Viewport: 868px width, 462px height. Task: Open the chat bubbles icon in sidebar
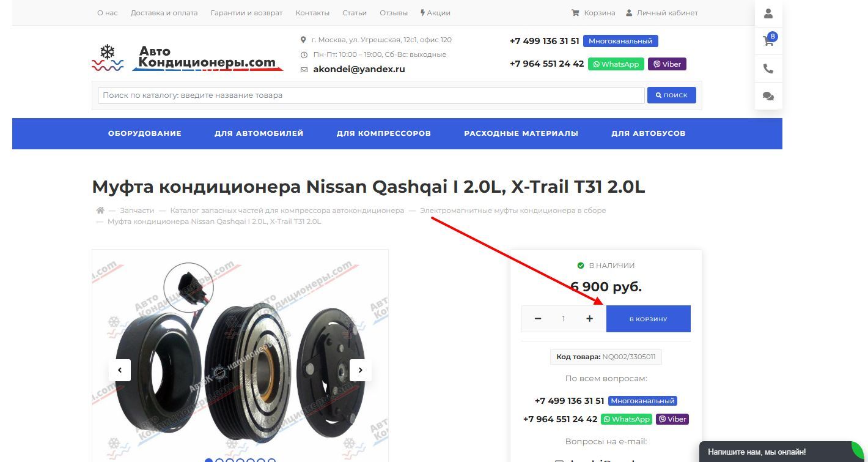(x=768, y=96)
